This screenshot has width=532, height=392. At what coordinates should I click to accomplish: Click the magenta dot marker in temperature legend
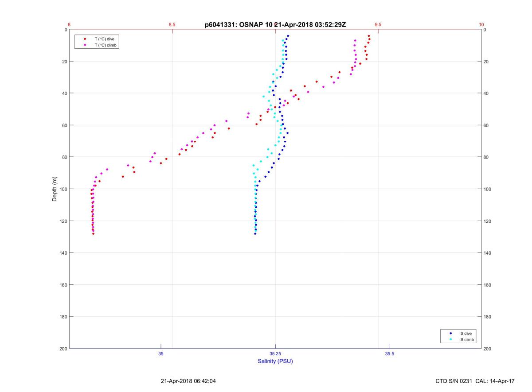coord(84,45)
